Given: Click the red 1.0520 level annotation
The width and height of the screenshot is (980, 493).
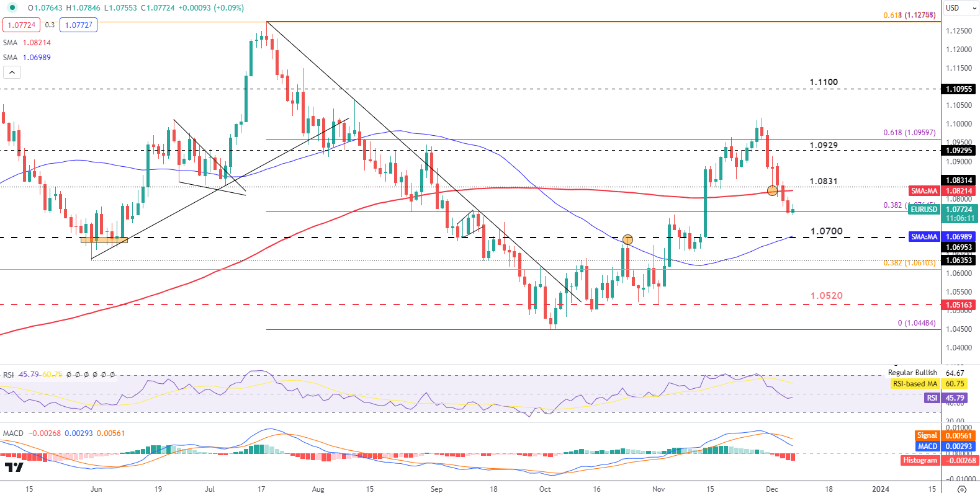Looking at the screenshot, I should pyautogui.click(x=827, y=296).
